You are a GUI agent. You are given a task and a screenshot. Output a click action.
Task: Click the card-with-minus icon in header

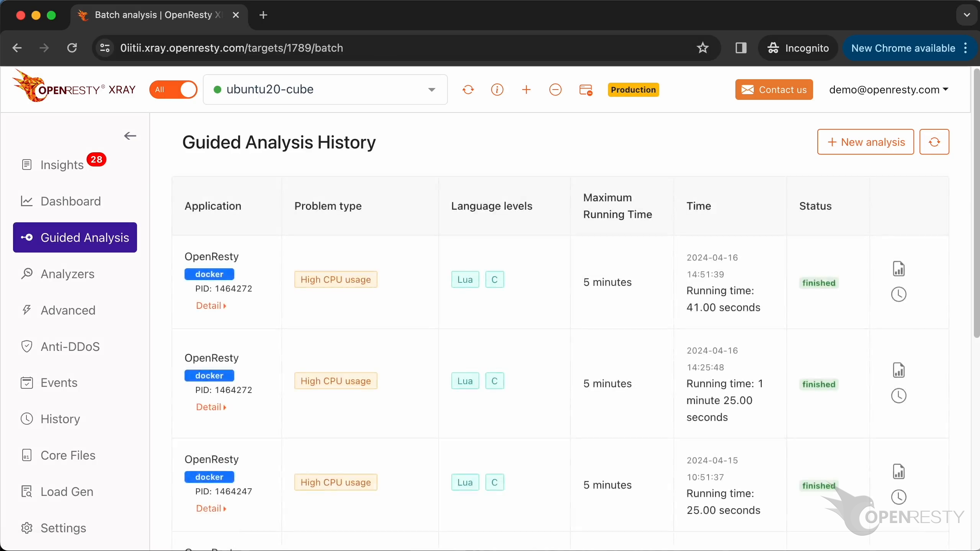click(x=586, y=90)
